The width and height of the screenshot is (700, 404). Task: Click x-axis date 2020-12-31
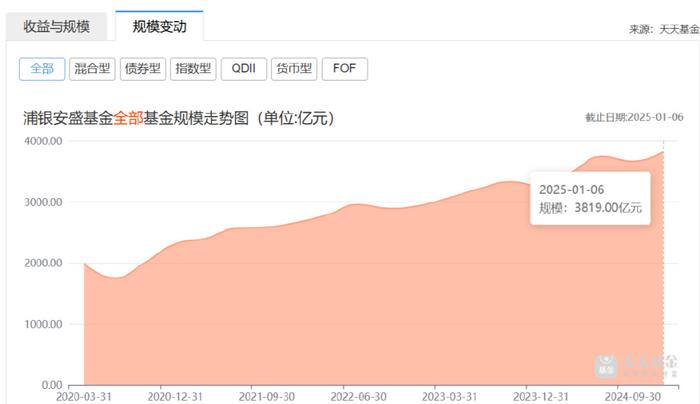click(175, 397)
